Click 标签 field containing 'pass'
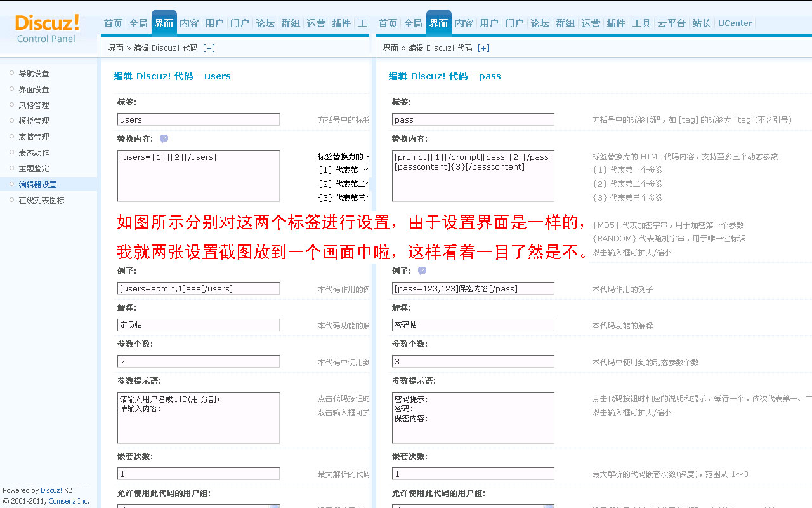 pos(473,119)
